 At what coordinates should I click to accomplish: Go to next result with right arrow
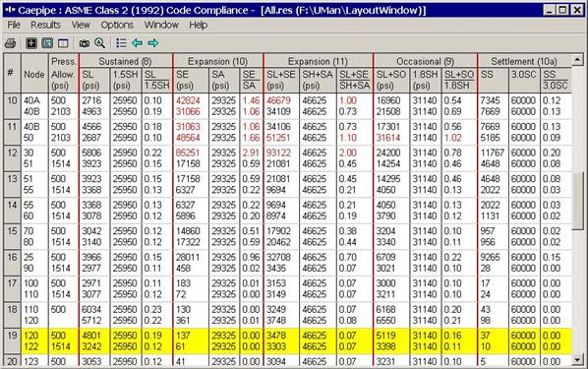click(153, 43)
